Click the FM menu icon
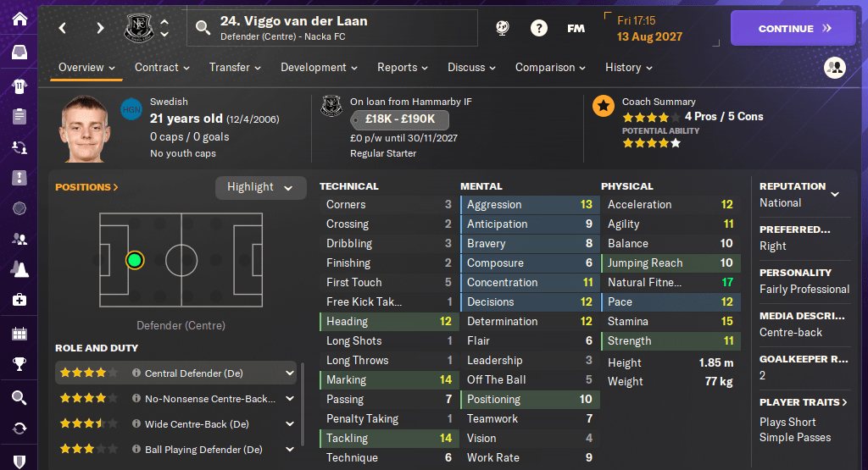 point(576,29)
